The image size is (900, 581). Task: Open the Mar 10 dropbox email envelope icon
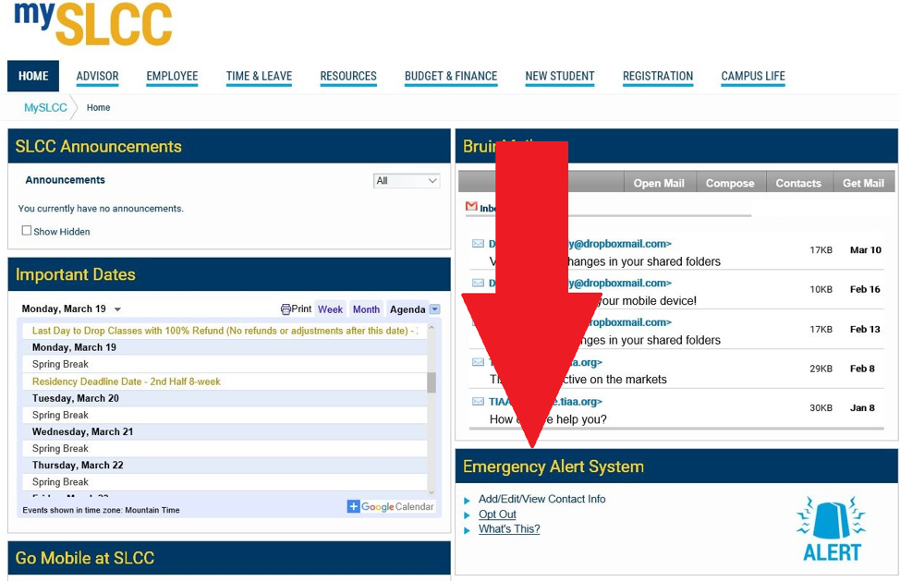click(x=478, y=244)
